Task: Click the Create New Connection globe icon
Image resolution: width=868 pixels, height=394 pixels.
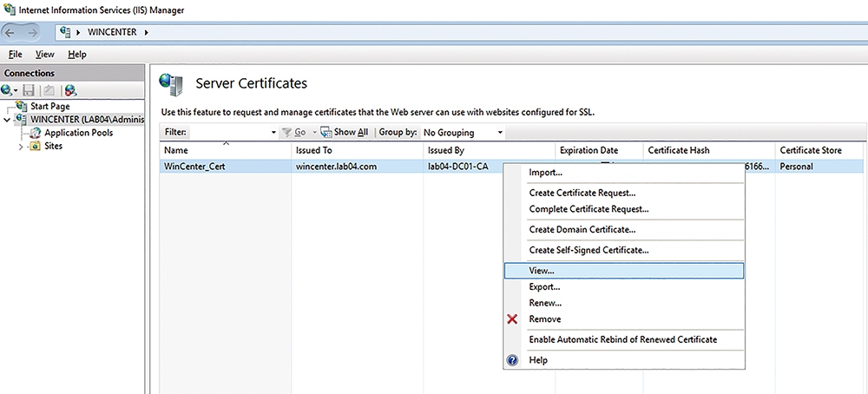Action: (7, 90)
